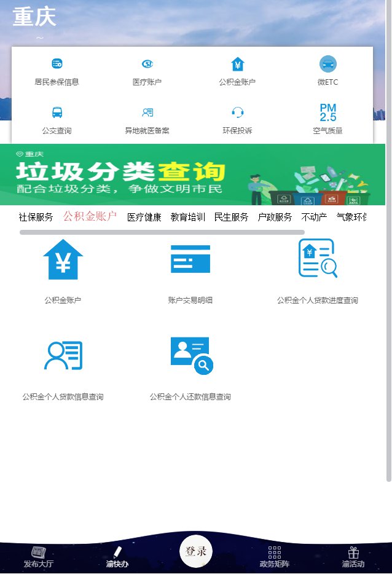Image resolution: width=392 pixels, height=574 pixels.
Task: Switch to the 教育培训 tab
Action: coord(188,217)
